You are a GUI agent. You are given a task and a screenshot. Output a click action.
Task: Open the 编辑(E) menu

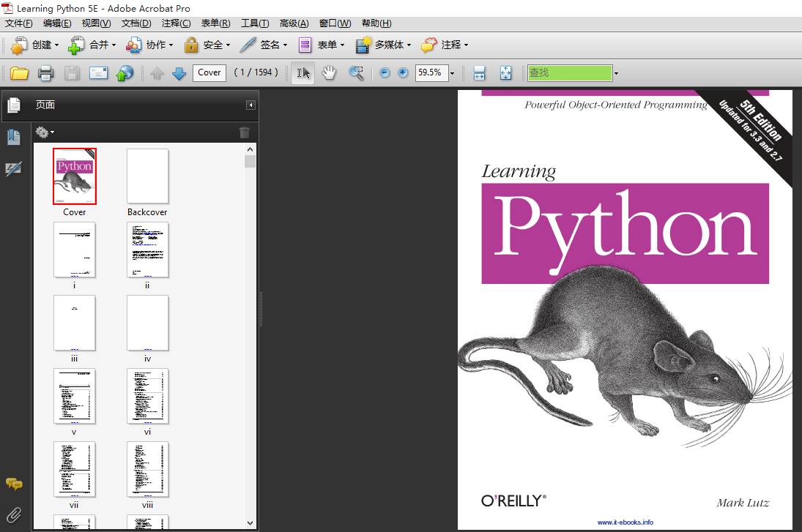[57, 23]
